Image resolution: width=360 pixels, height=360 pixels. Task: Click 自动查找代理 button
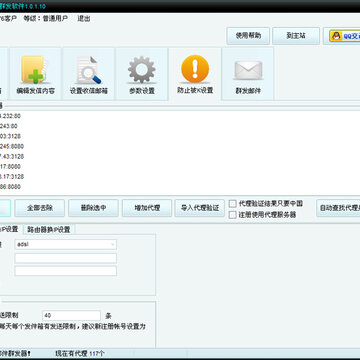coord(338,208)
